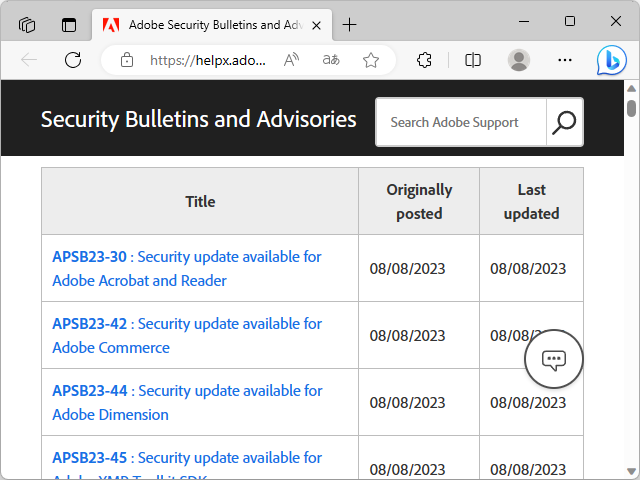Click the Read aloud icon
This screenshot has width=640, height=480.
[292, 60]
